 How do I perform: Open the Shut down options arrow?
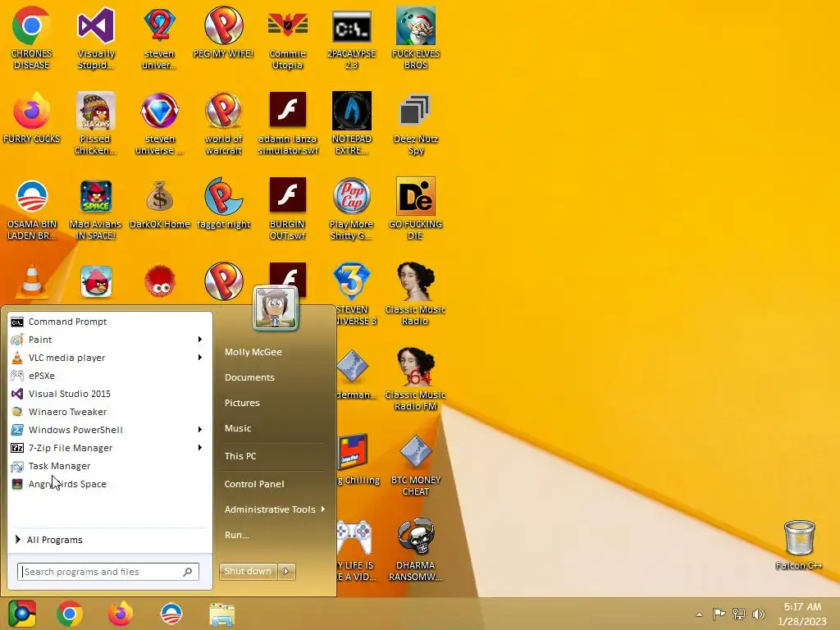click(x=286, y=571)
